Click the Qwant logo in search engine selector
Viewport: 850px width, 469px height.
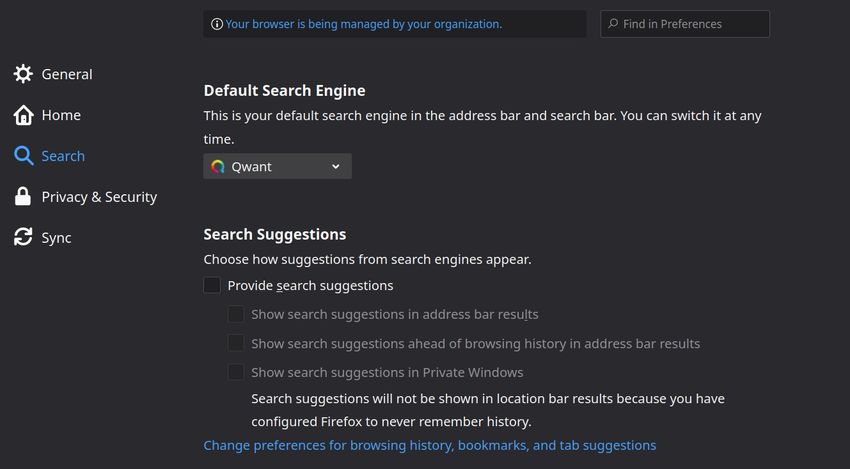point(218,166)
